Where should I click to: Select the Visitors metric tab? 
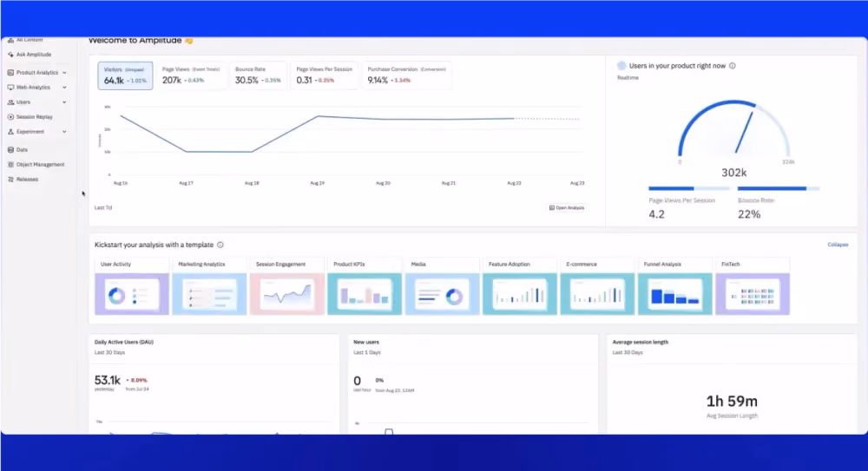pyautogui.click(x=126, y=75)
